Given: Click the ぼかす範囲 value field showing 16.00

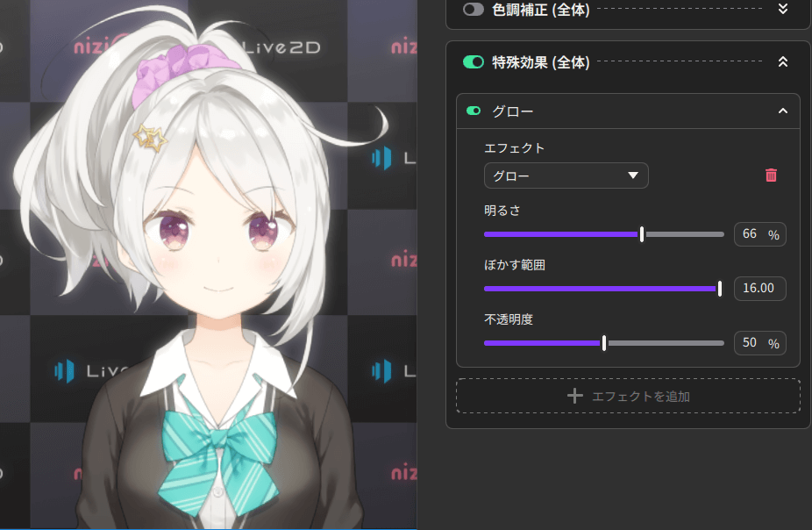Looking at the screenshot, I should point(759,289).
